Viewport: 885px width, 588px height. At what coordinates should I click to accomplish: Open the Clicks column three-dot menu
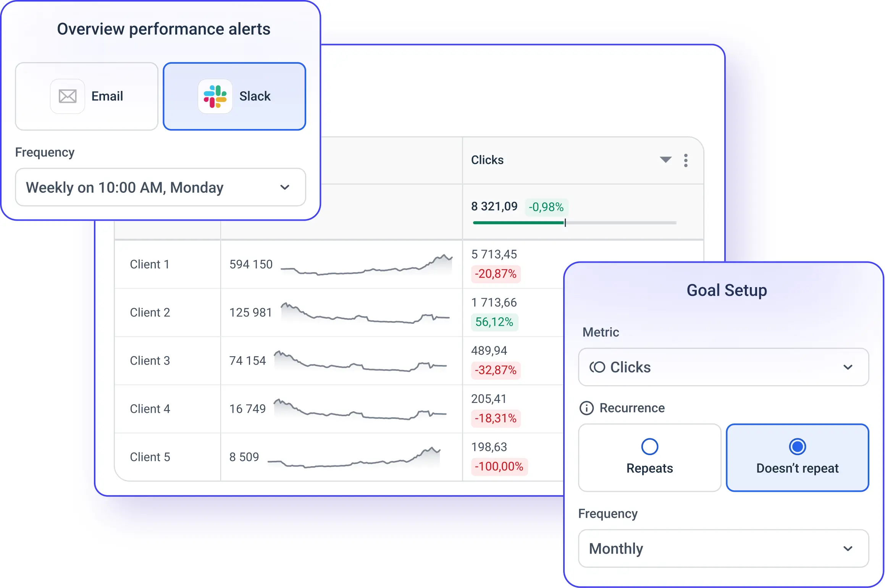pos(686,160)
